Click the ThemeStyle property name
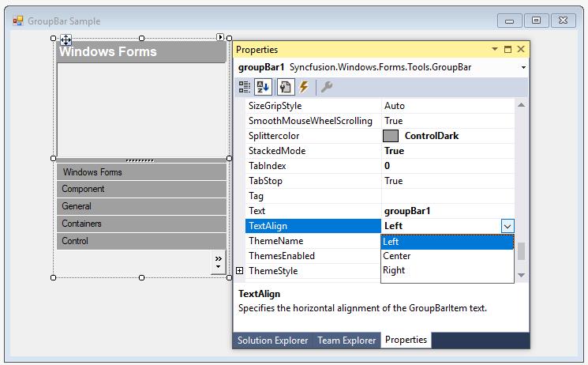Screen dimensions: 588x365 [273, 271]
